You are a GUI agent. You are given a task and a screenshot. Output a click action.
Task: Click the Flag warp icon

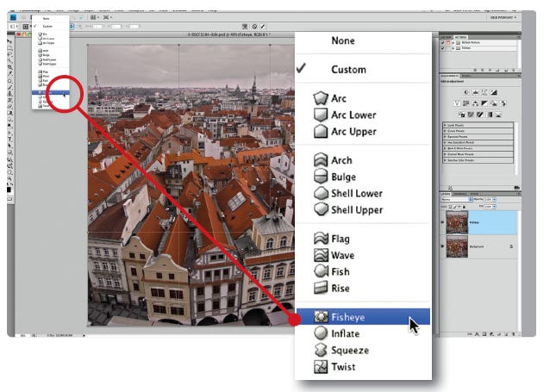[x=320, y=239]
